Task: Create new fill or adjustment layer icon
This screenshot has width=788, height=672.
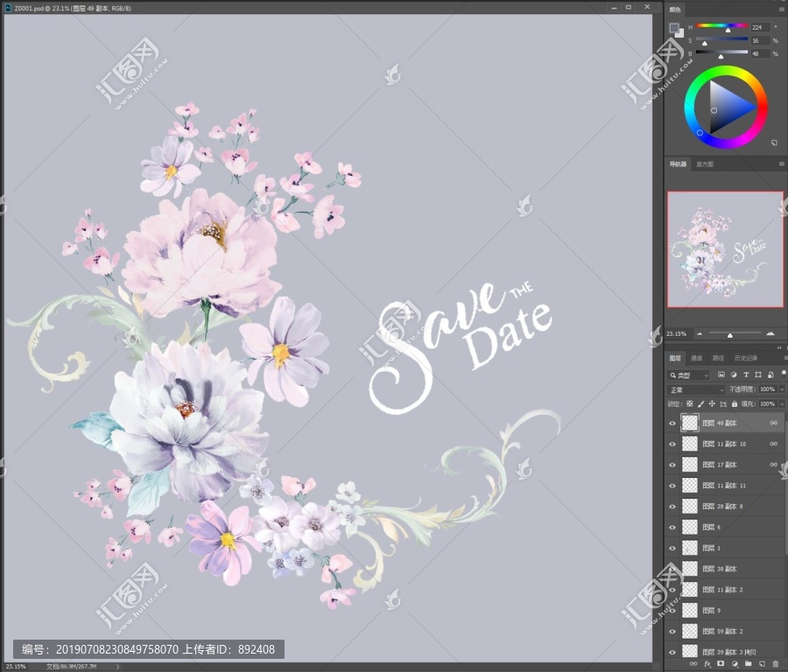Action: [x=735, y=664]
